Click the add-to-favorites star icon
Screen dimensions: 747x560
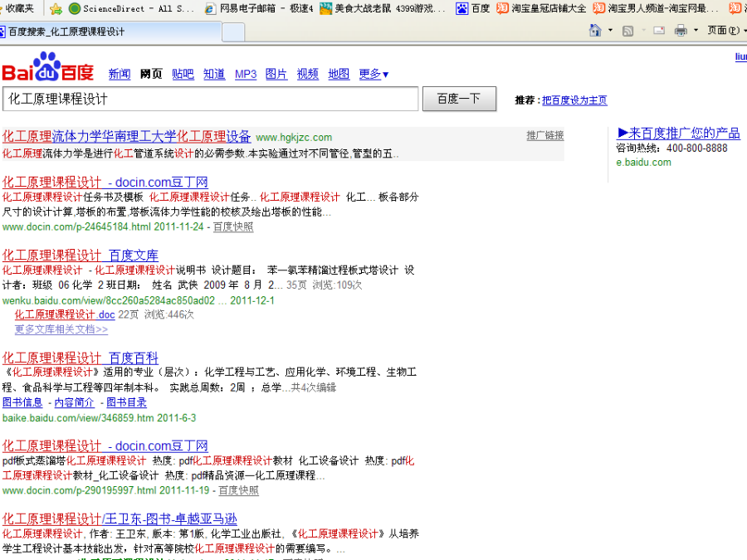(x=56, y=8)
